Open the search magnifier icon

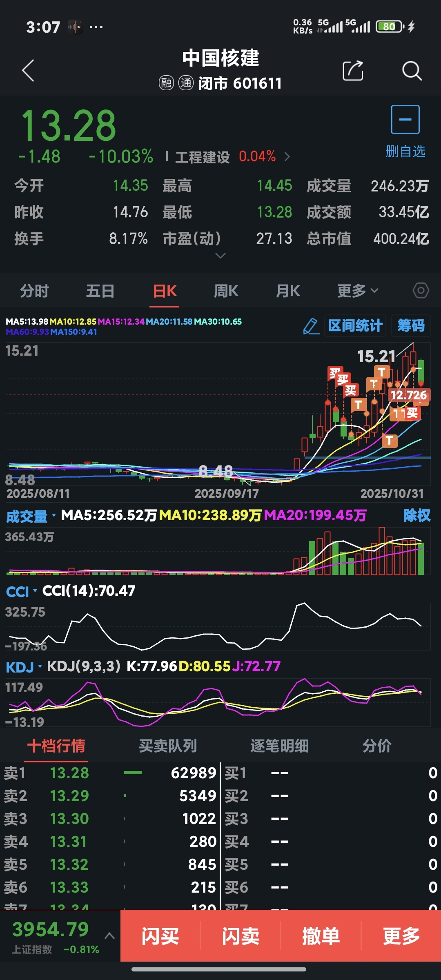pyautogui.click(x=412, y=71)
